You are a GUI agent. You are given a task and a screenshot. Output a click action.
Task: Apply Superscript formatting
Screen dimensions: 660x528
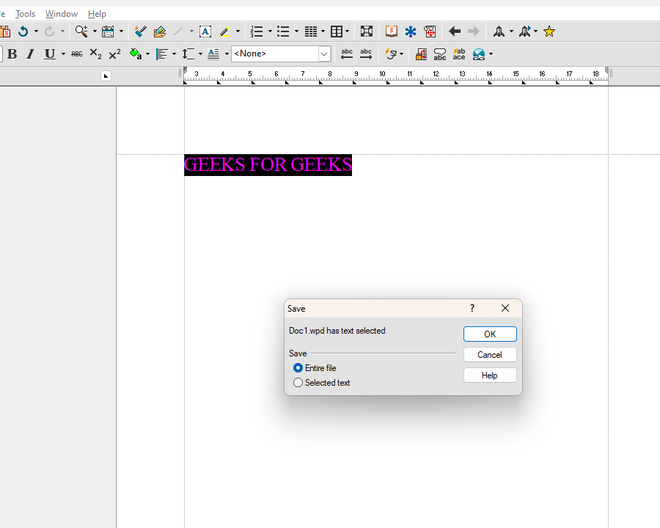tap(114, 54)
